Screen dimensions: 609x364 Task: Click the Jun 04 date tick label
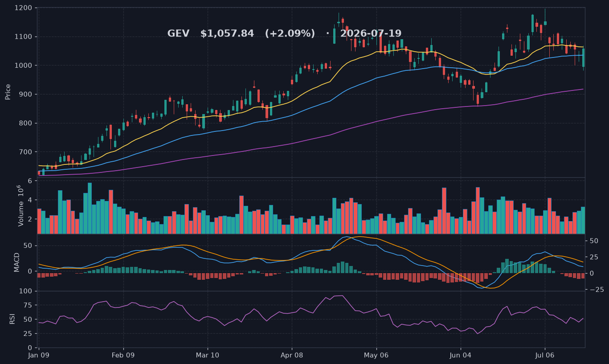[461, 355]
